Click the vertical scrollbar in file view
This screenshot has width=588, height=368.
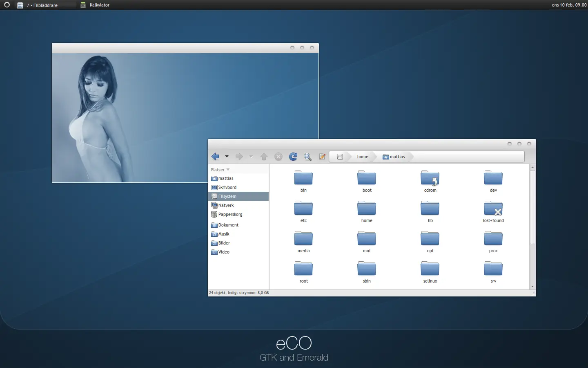(x=532, y=207)
